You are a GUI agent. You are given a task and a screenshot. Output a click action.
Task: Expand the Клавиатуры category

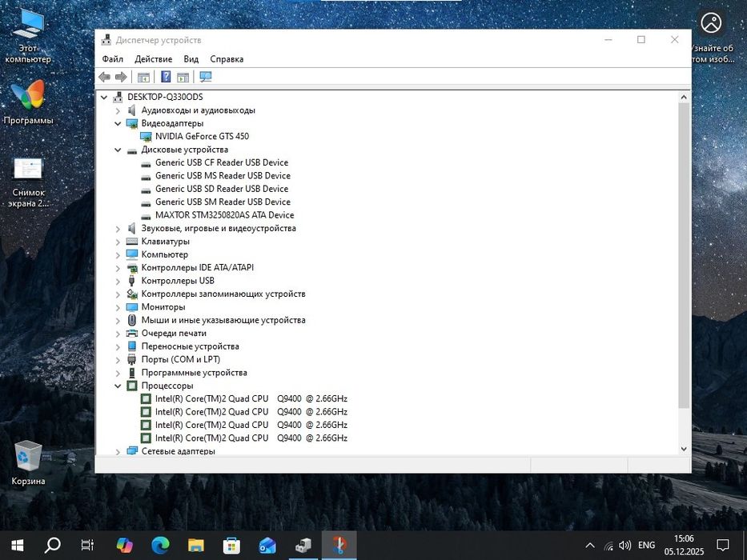coord(118,242)
